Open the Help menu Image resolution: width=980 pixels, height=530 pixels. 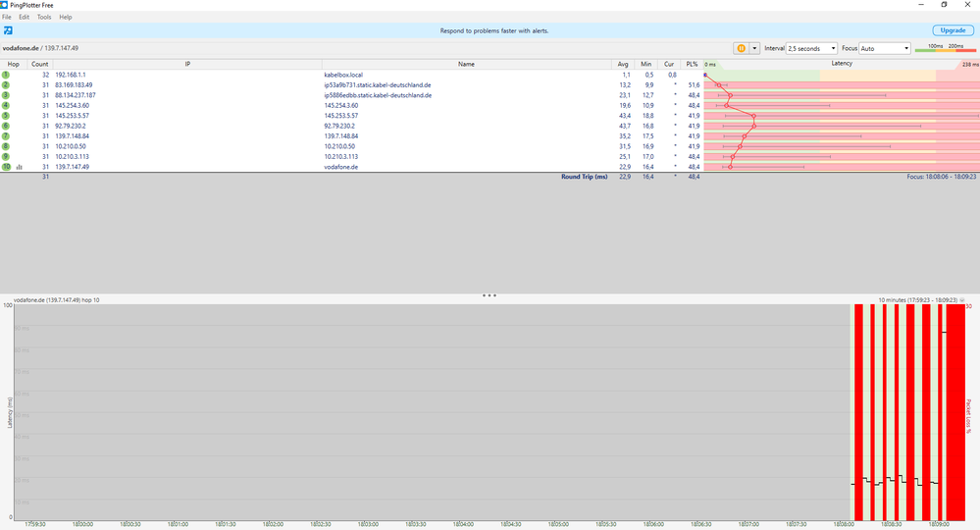click(66, 17)
